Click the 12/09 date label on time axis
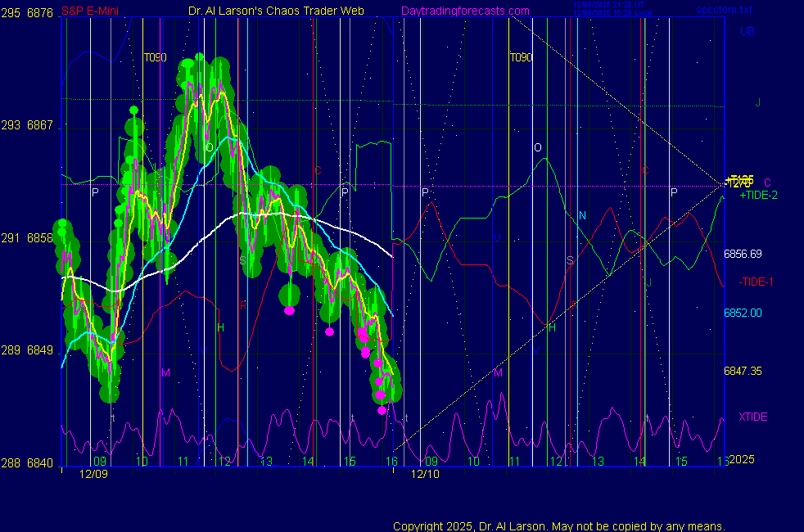Image resolution: width=804 pixels, height=532 pixels. tap(93, 474)
